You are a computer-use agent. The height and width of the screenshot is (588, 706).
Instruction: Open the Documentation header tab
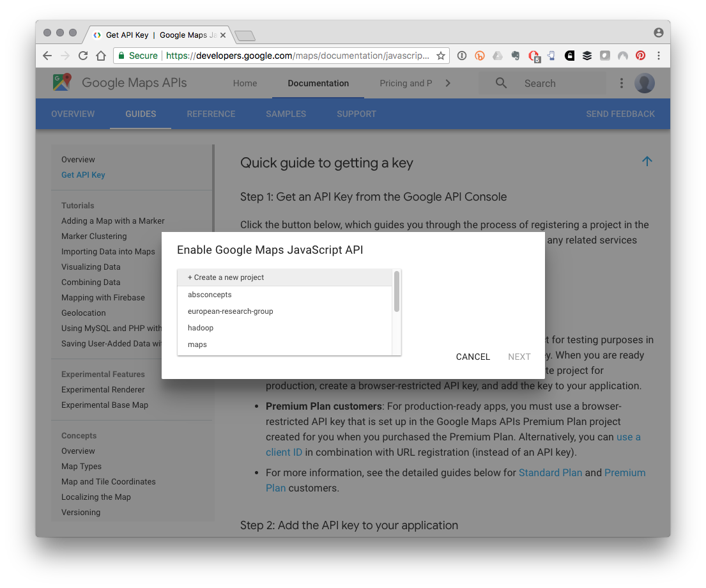318,83
